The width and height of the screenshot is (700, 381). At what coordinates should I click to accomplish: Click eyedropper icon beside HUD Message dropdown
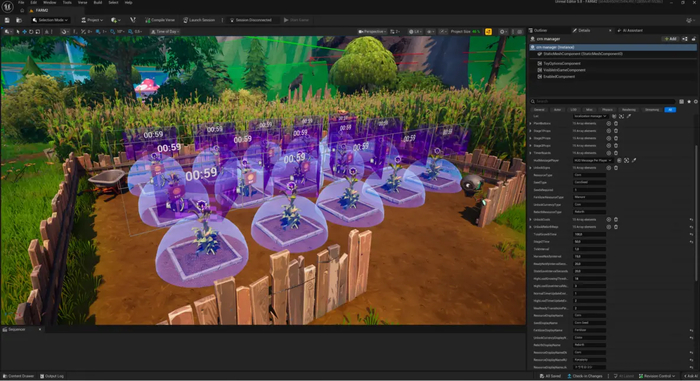[634, 160]
